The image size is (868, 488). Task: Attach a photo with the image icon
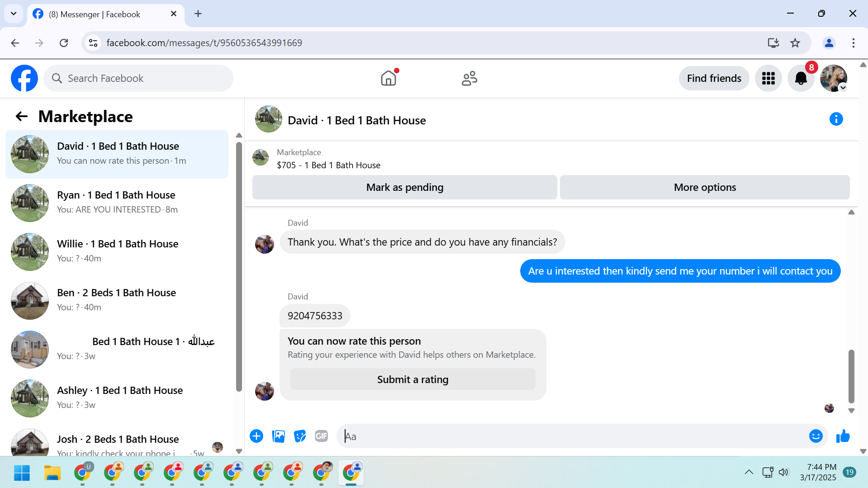pos(279,436)
